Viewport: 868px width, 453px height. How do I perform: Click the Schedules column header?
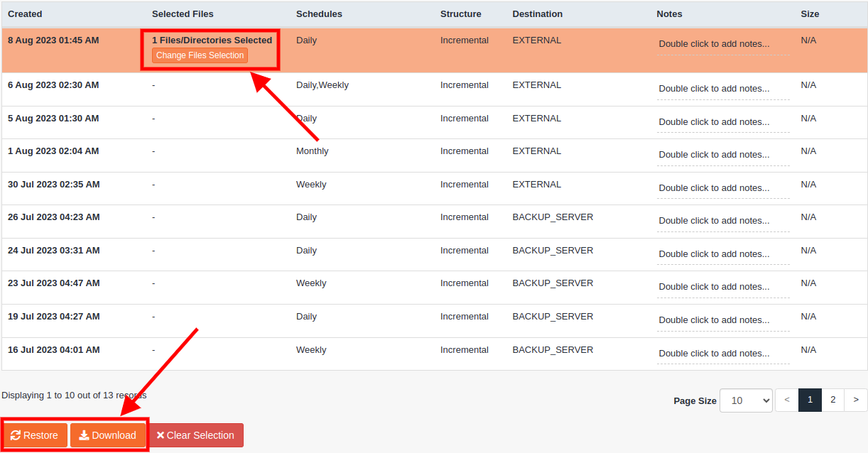pos(319,14)
